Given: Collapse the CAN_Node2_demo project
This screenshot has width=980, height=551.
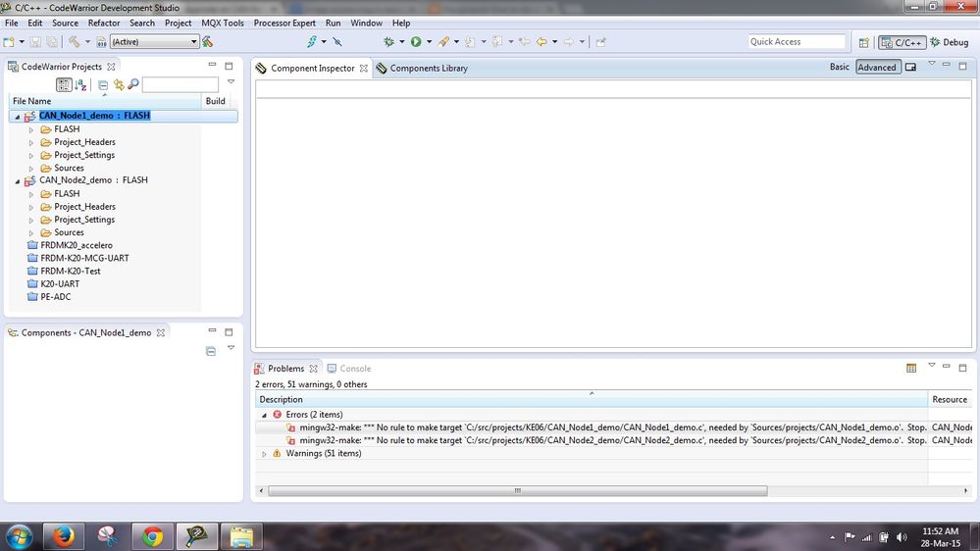Looking at the screenshot, I should (18, 181).
